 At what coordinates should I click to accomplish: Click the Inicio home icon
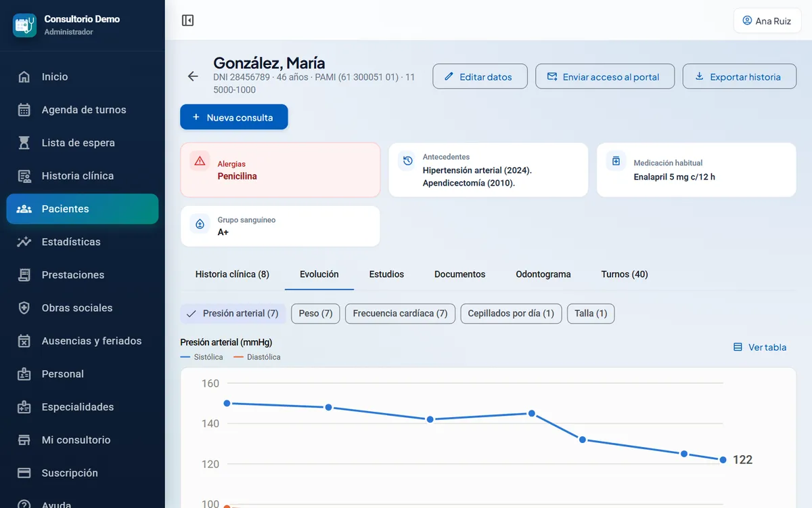[24, 77]
